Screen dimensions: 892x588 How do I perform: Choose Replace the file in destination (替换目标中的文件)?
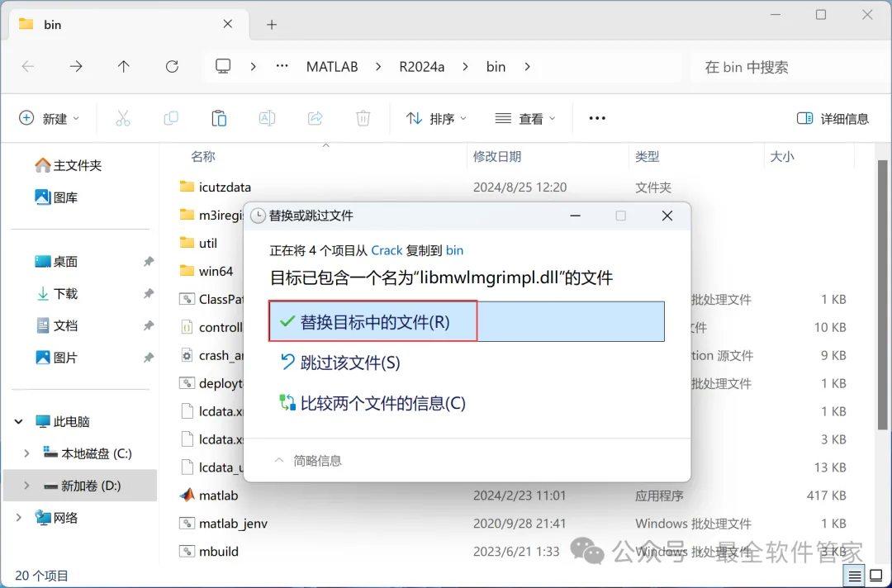[467, 322]
